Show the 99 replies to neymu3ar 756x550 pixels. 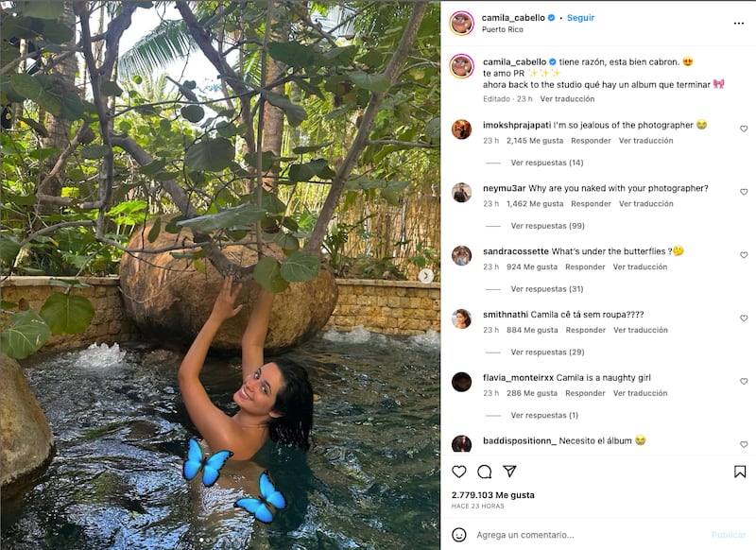click(547, 226)
